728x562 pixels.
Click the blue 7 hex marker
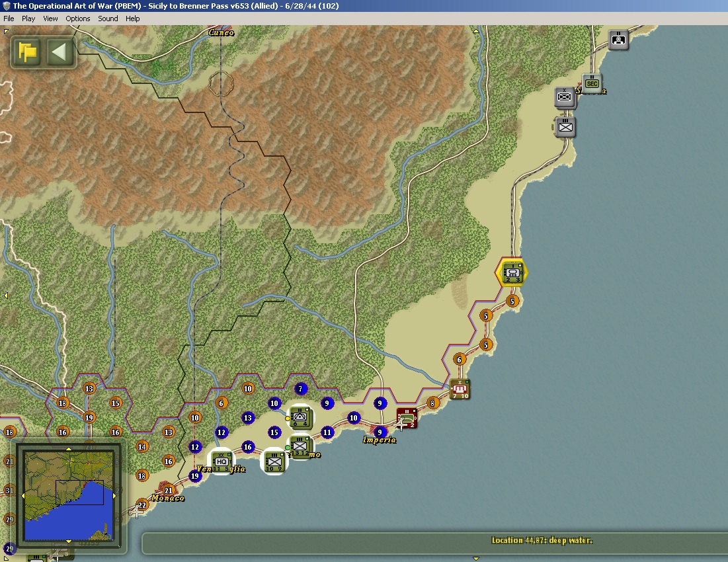pyautogui.click(x=300, y=388)
